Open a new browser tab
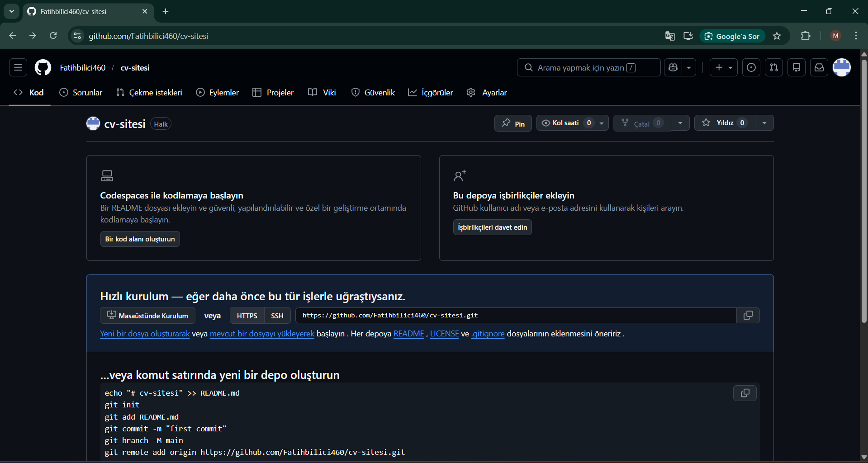Viewport: 868px width, 463px height. point(166,11)
